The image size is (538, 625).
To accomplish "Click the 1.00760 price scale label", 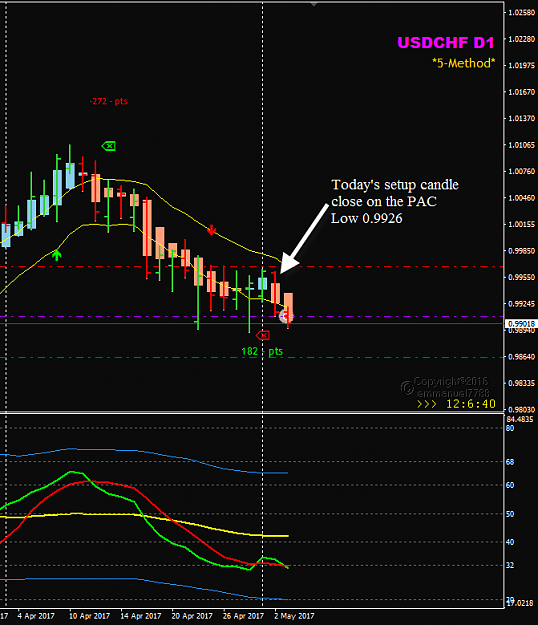I will tap(522, 171).
